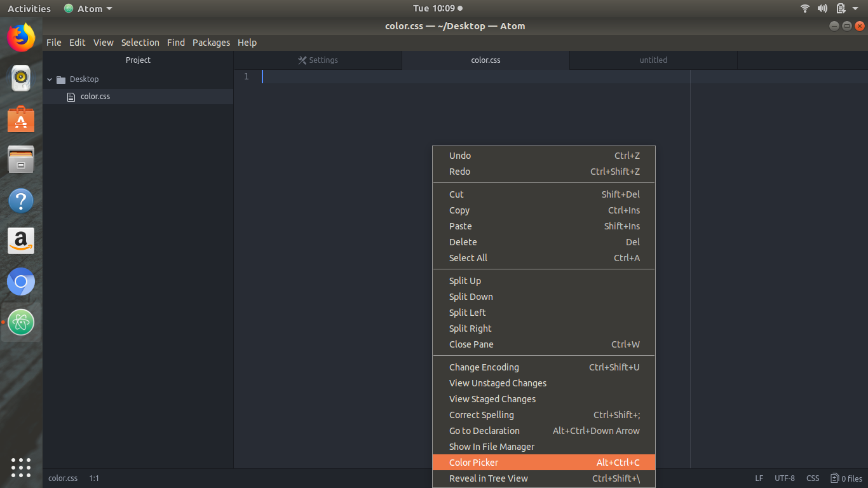Click the 0 files git status icon

pos(846,478)
